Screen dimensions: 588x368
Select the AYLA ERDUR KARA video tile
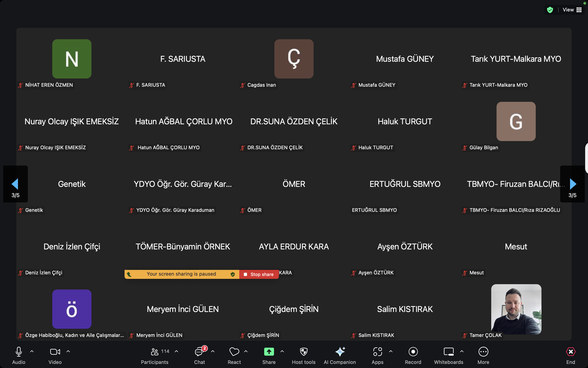pos(294,246)
